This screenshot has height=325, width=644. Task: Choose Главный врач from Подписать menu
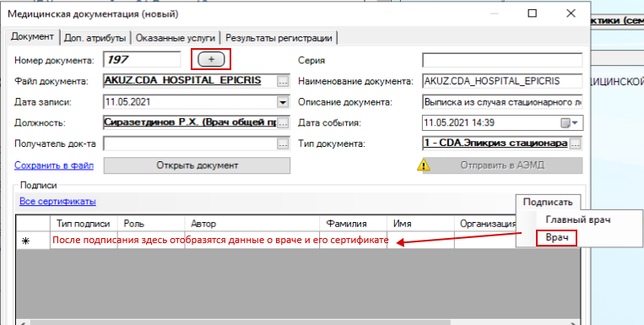[577, 219]
